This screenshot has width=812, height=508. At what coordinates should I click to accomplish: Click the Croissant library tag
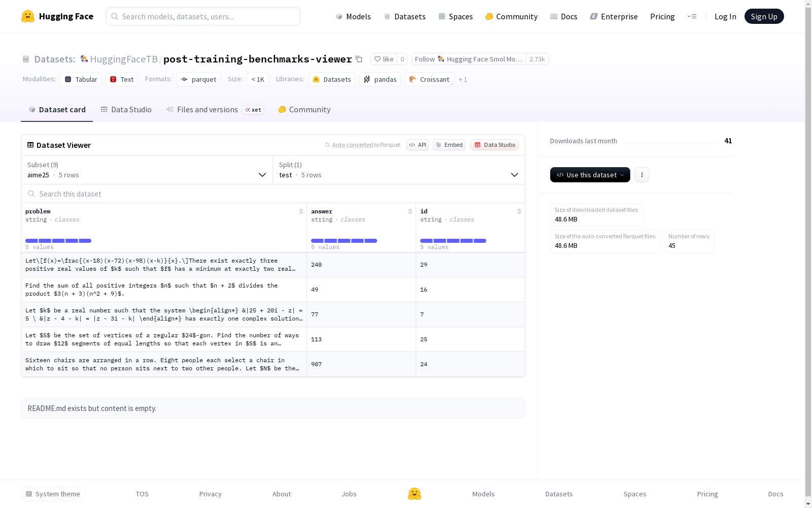[429, 79]
